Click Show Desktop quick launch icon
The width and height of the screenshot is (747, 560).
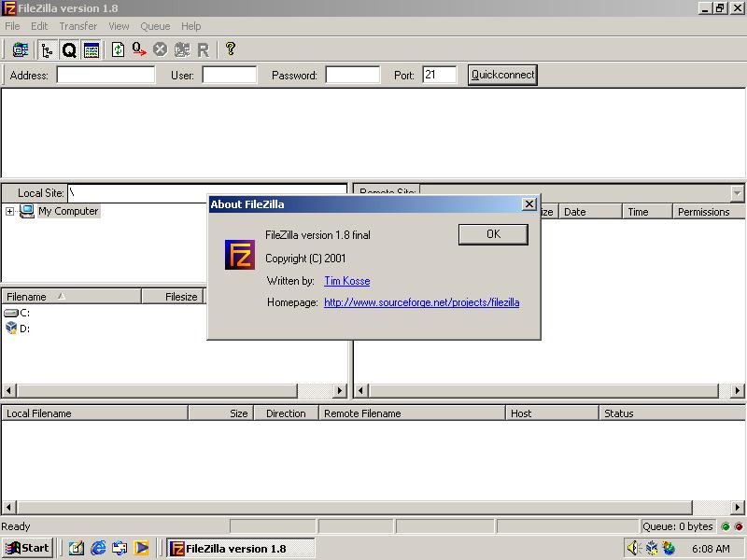tap(77, 548)
